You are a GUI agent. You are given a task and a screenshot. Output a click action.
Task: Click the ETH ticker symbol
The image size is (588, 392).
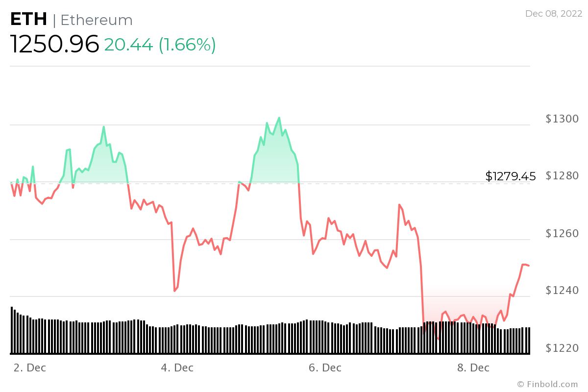coord(28,20)
